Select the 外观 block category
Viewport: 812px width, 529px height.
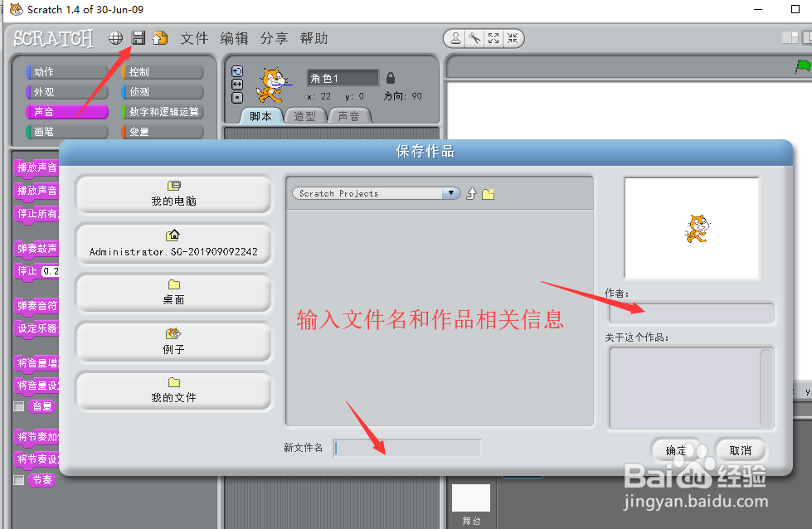(x=67, y=91)
